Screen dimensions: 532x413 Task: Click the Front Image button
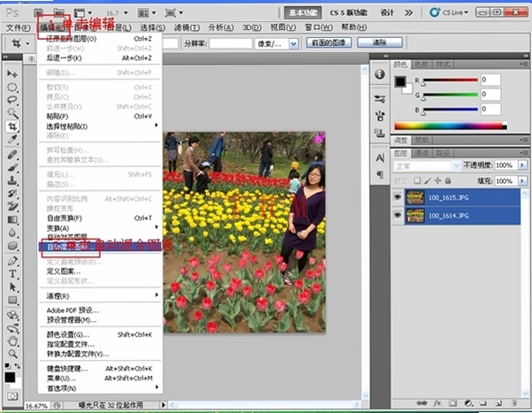(x=329, y=42)
